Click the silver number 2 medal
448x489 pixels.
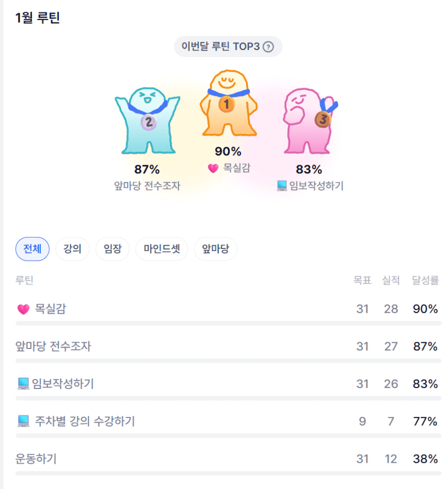pyautogui.click(x=148, y=123)
